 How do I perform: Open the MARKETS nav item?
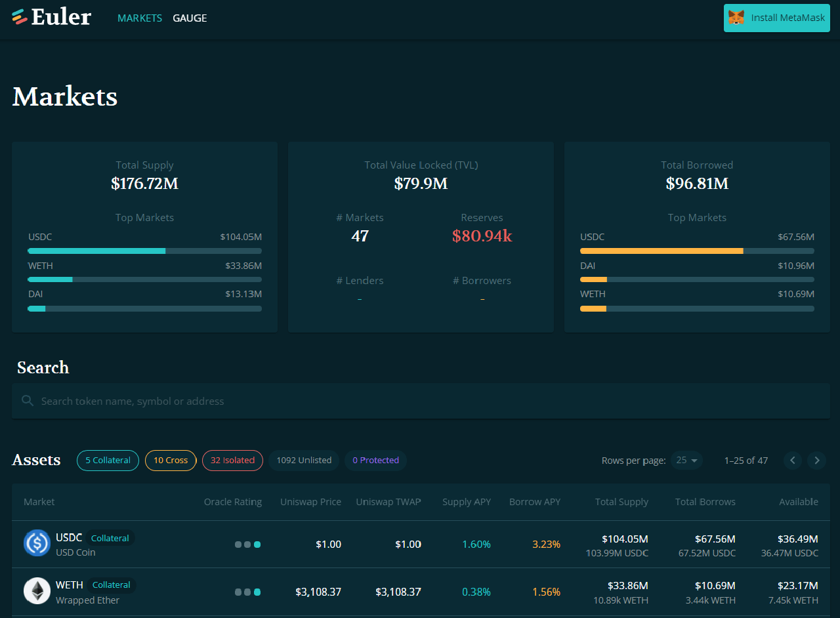pyautogui.click(x=140, y=18)
